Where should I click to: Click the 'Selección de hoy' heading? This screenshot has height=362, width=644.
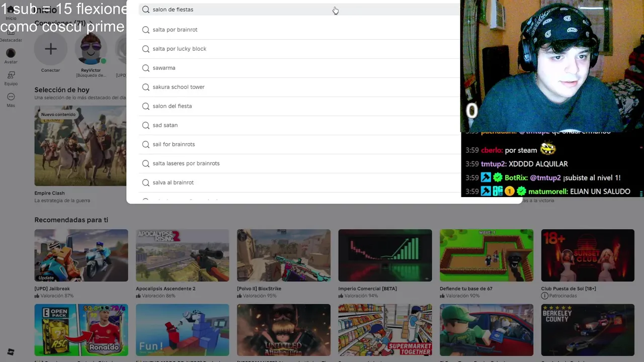[62, 90]
